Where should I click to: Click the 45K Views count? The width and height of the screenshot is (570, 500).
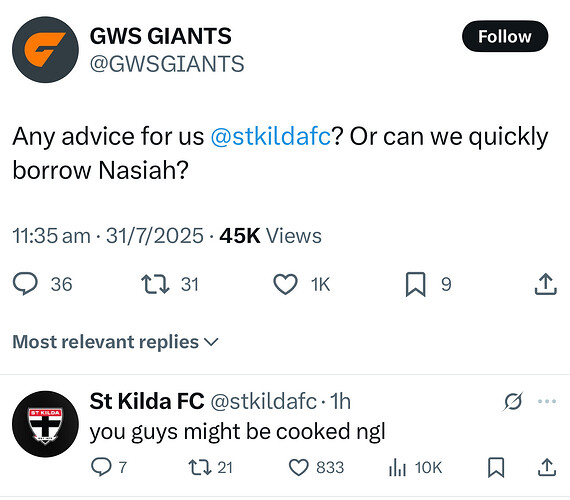point(270,236)
